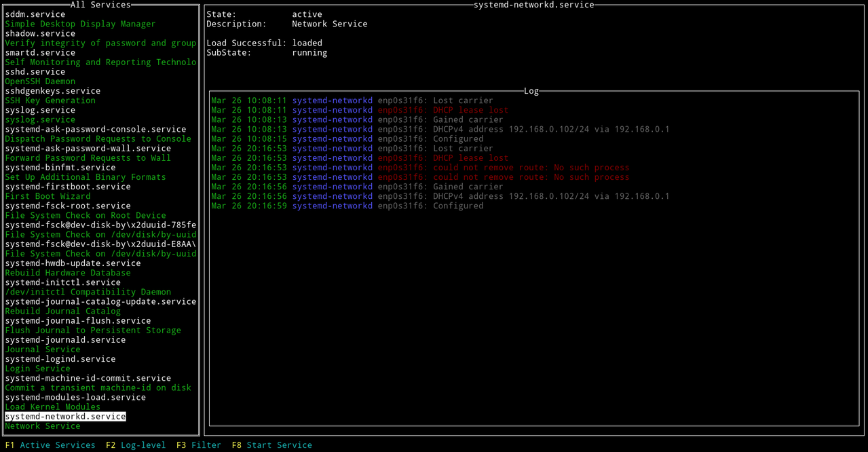
Task: Choose F3 Filter in the key bar
Action: tap(199, 445)
